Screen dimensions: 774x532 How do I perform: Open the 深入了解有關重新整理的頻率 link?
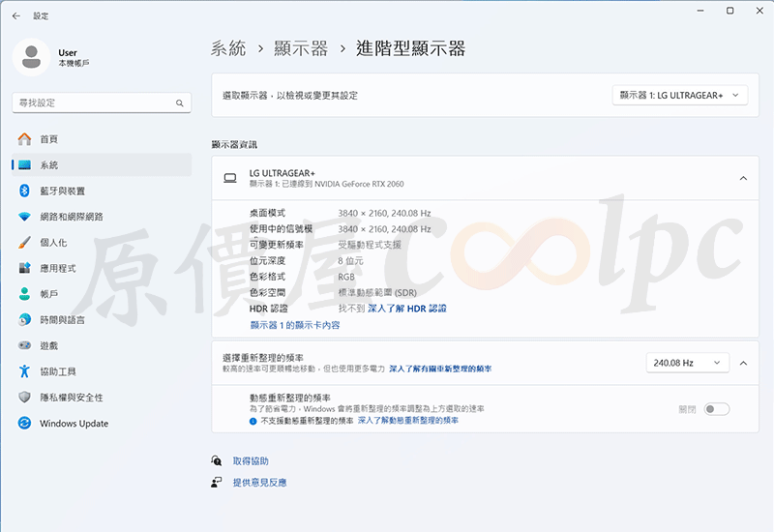(x=440, y=369)
